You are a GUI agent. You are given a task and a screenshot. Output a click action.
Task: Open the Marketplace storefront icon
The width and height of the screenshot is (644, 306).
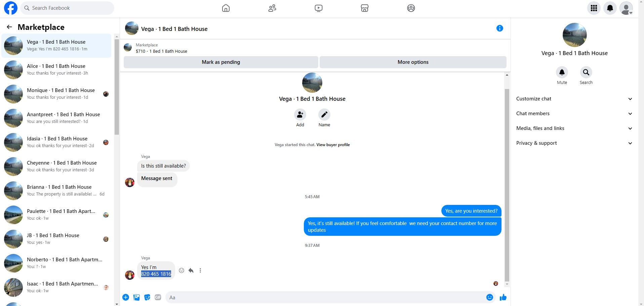coord(365,8)
